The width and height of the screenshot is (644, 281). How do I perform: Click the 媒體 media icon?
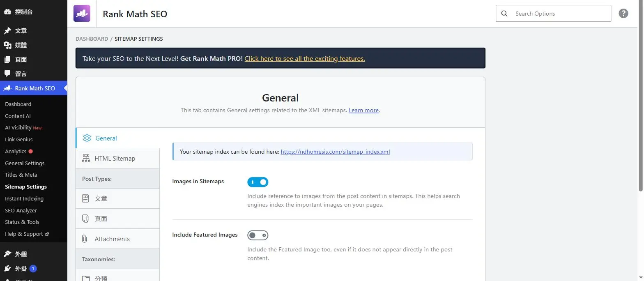point(7,45)
